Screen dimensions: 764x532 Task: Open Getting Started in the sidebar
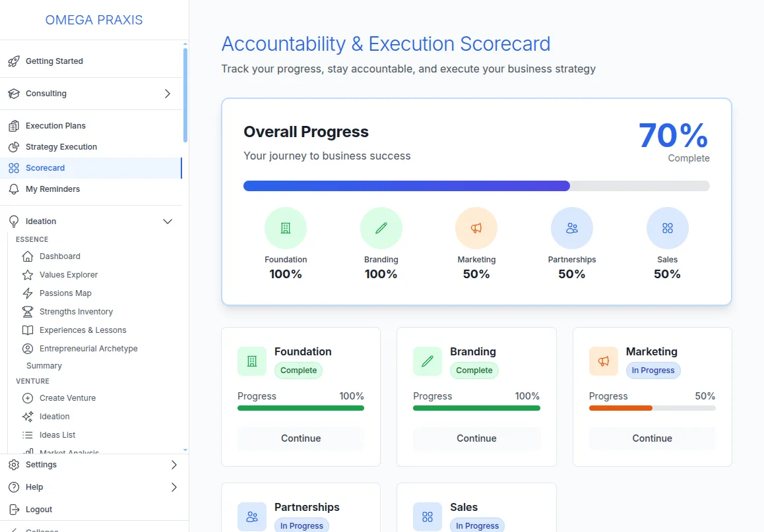click(90, 61)
